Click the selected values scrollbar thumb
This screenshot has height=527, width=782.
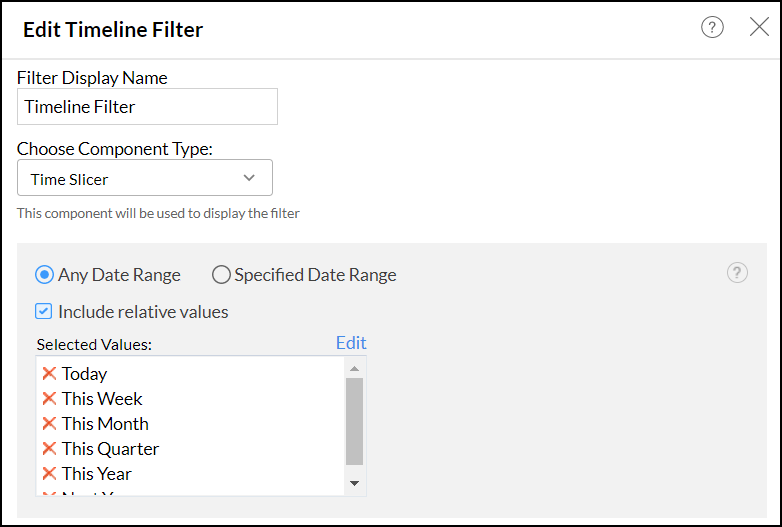[x=354, y=420]
